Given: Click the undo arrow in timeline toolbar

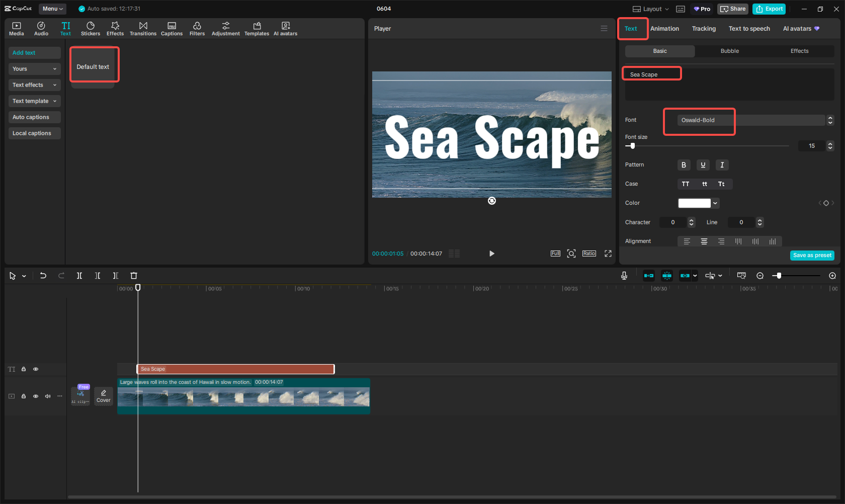Looking at the screenshot, I should [x=43, y=276].
